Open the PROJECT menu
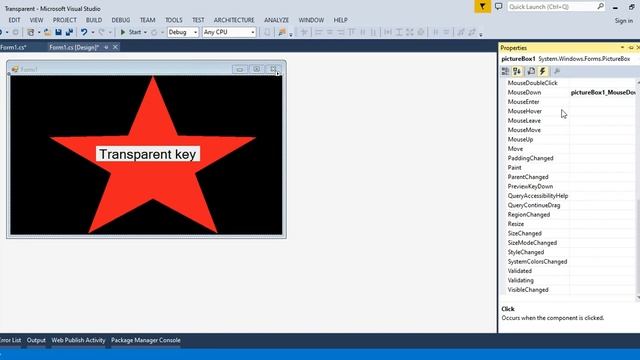The image size is (640, 360). tap(64, 20)
